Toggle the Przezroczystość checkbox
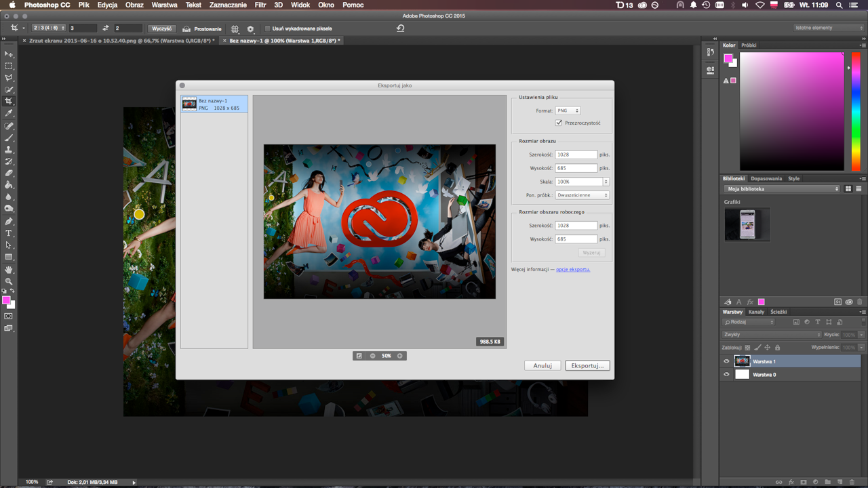 pyautogui.click(x=559, y=123)
